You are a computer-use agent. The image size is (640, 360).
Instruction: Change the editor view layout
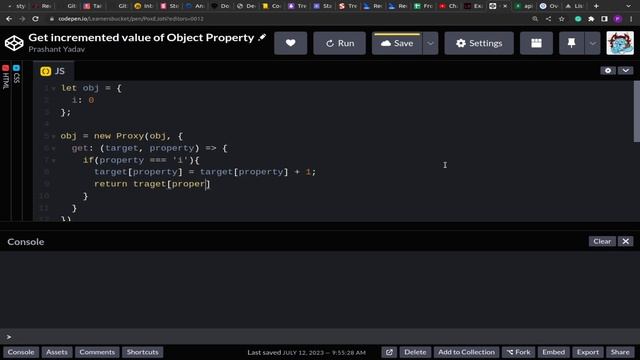pos(536,43)
